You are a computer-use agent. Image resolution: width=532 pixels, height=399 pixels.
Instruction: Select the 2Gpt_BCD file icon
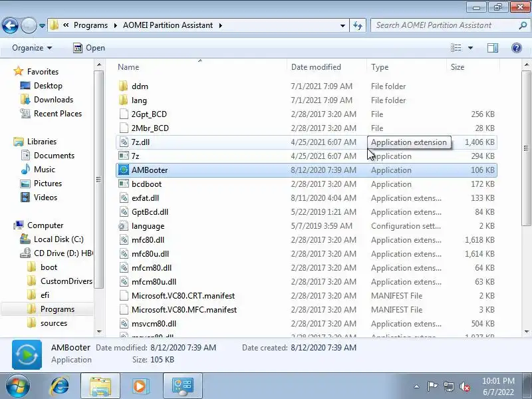pos(124,114)
